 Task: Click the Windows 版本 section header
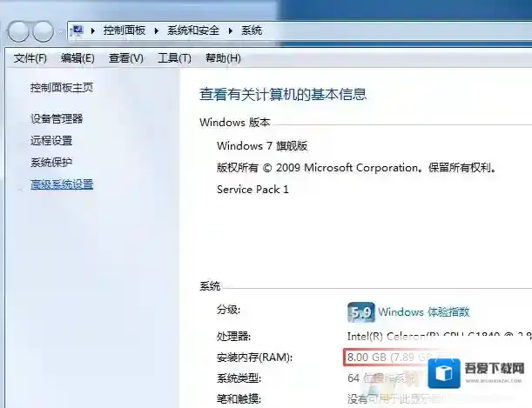235,123
